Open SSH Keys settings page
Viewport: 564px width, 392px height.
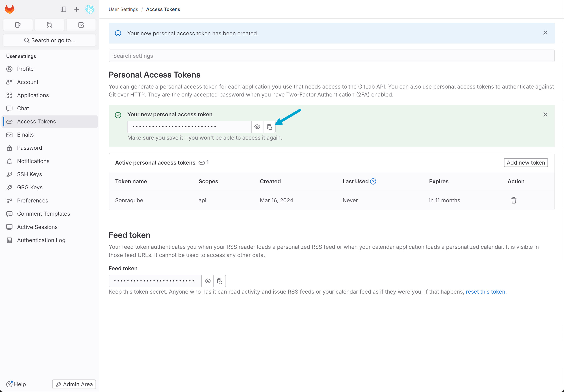pyautogui.click(x=30, y=174)
